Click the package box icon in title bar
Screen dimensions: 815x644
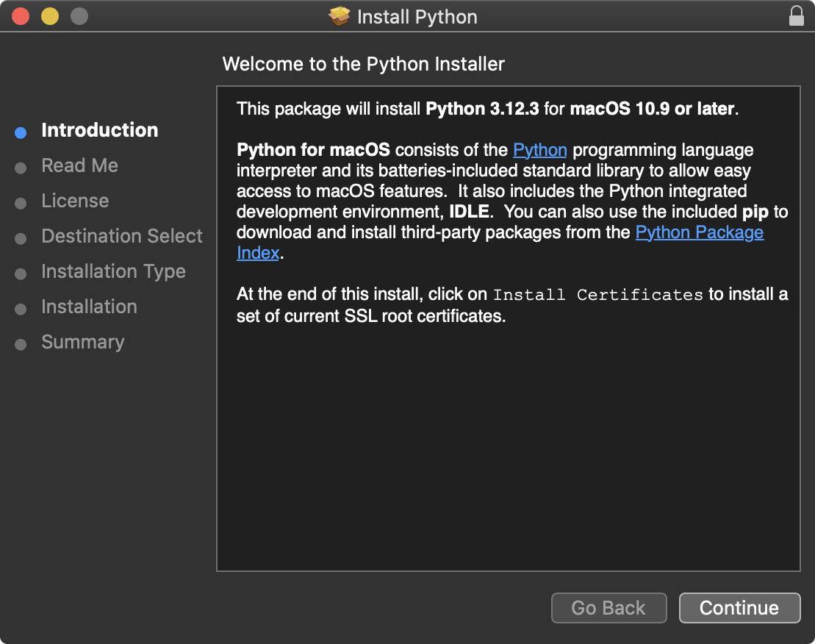(x=340, y=16)
